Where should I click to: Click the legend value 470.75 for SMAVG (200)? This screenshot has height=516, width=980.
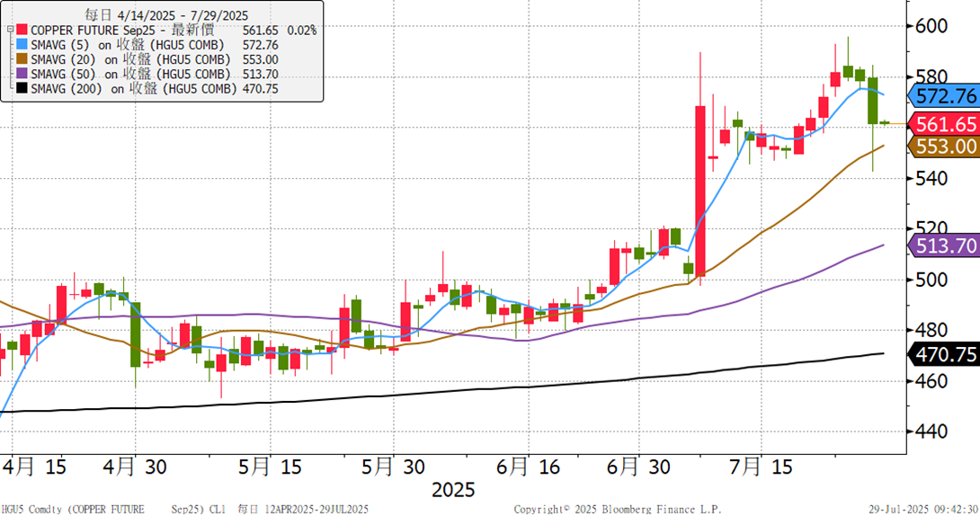tap(261, 89)
